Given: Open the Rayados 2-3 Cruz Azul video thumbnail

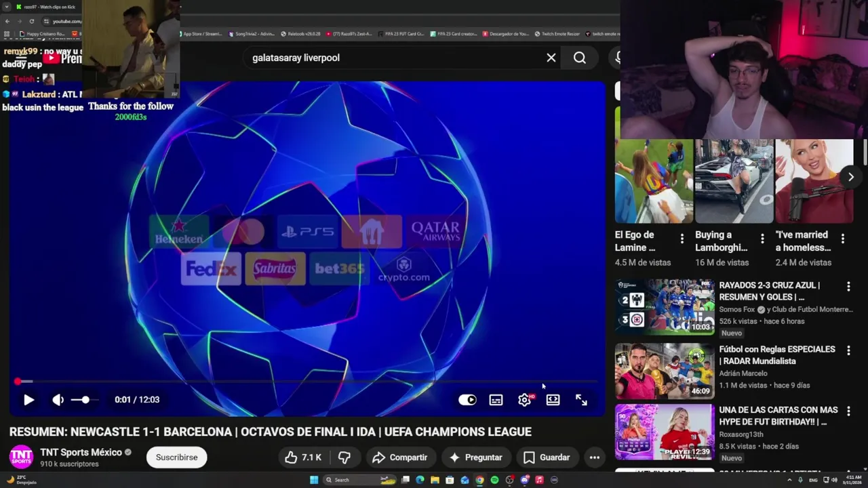Looking at the screenshot, I should coord(665,306).
